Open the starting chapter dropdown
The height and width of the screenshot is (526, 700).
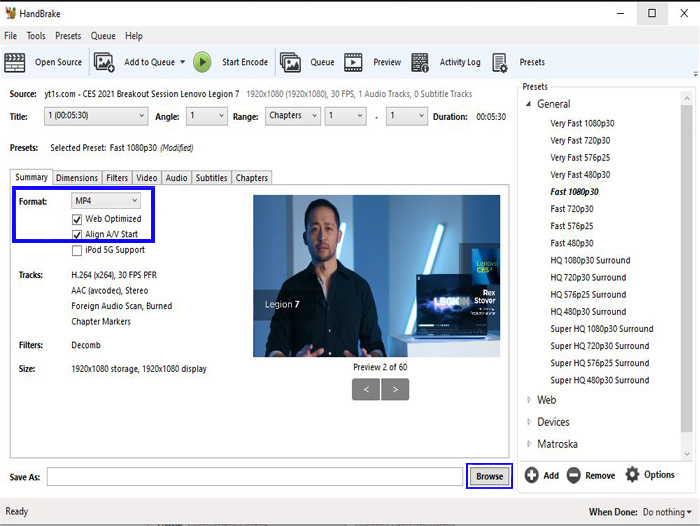(x=346, y=116)
